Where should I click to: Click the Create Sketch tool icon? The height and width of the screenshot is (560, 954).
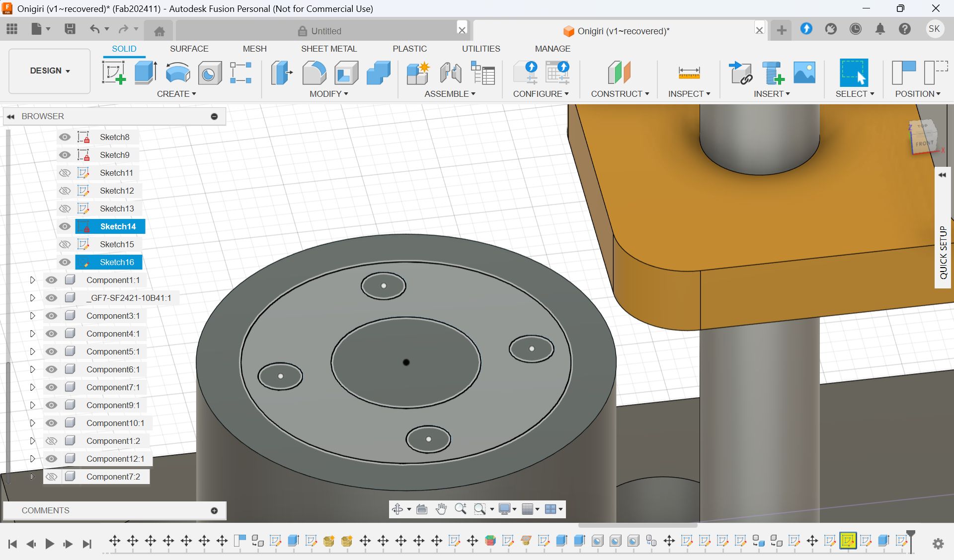point(114,72)
